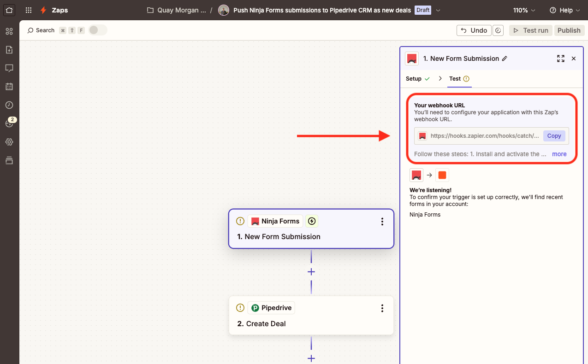Expand webhook instructions with more link

pyautogui.click(x=559, y=154)
